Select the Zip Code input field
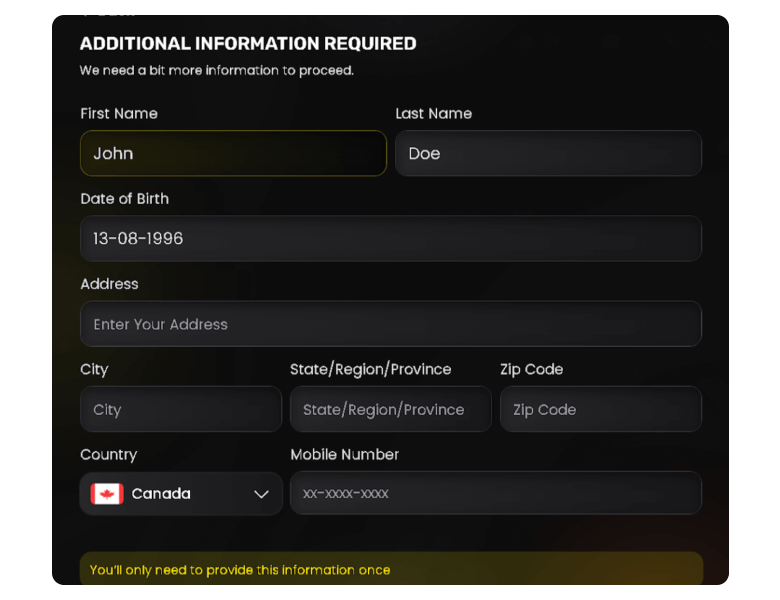780x600 pixels. coord(600,409)
